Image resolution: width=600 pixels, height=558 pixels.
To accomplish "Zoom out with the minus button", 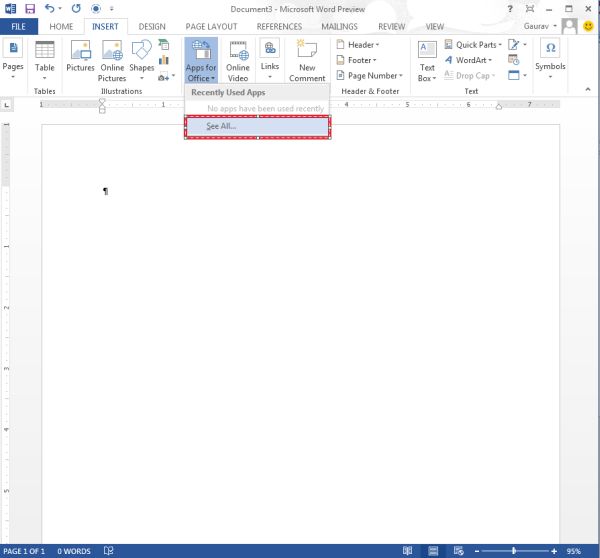I will tap(476, 551).
